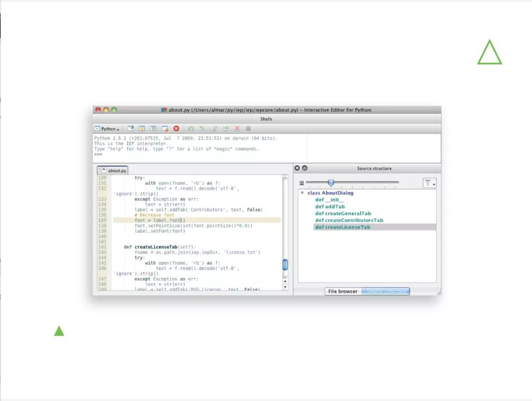Click the yellow minimize window button
The height and width of the screenshot is (401, 532).
(106, 110)
